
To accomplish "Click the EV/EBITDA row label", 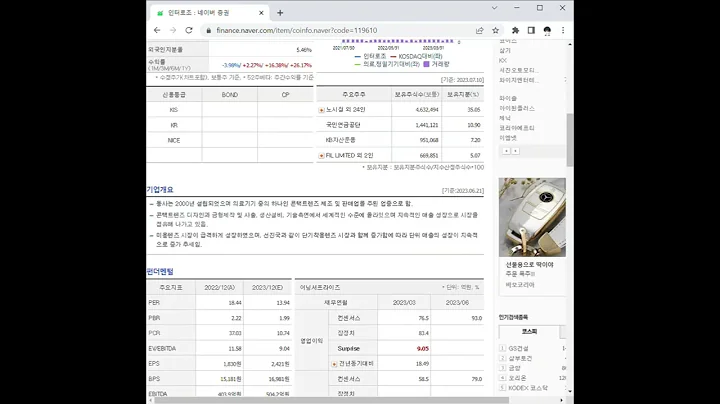I will pyautogui.click(x=162, y=349).
